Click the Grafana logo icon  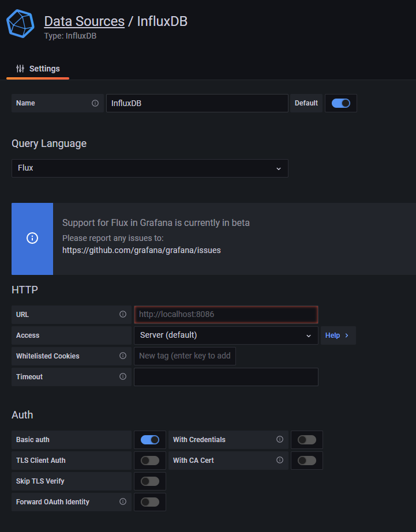20,24
